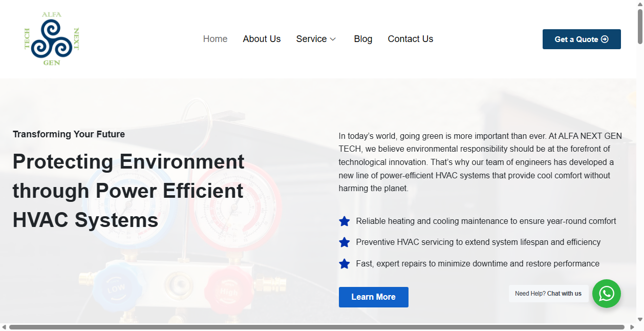Click the left arrow of horizontal scrollbar
644x331 pixels.
point(4,327)
